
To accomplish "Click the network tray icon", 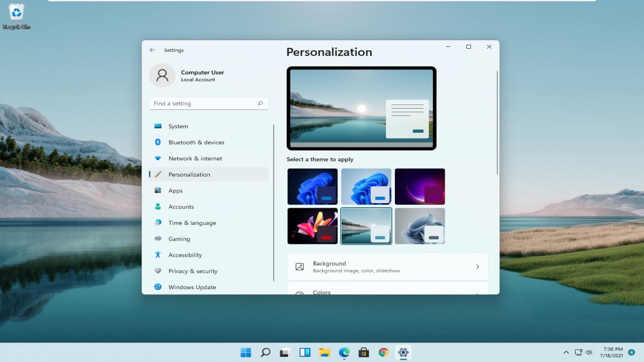I will point(579,352).
